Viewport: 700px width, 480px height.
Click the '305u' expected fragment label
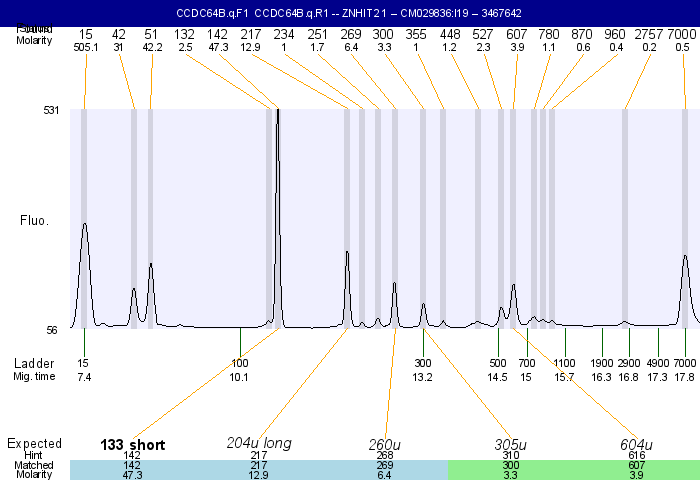[510, 444]
